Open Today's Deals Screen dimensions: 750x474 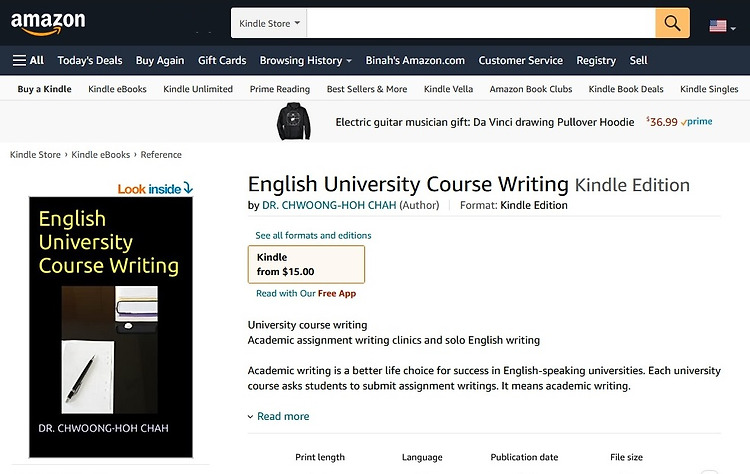(x=90, y=60)
